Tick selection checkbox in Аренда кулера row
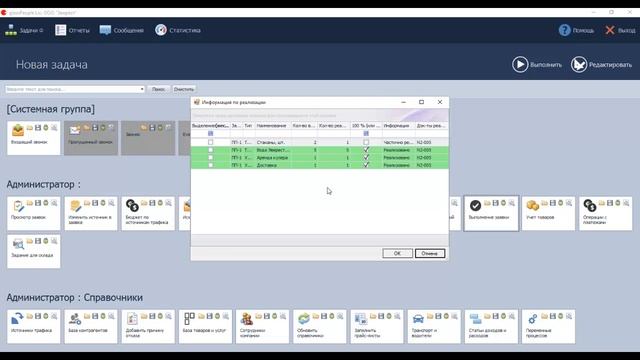 coord(211,158)
